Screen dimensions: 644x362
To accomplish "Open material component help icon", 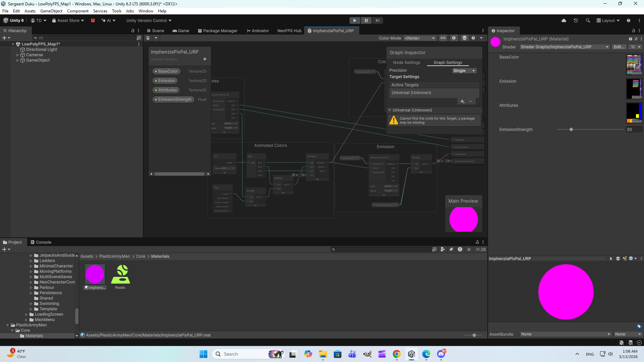I will pos(630,39).
